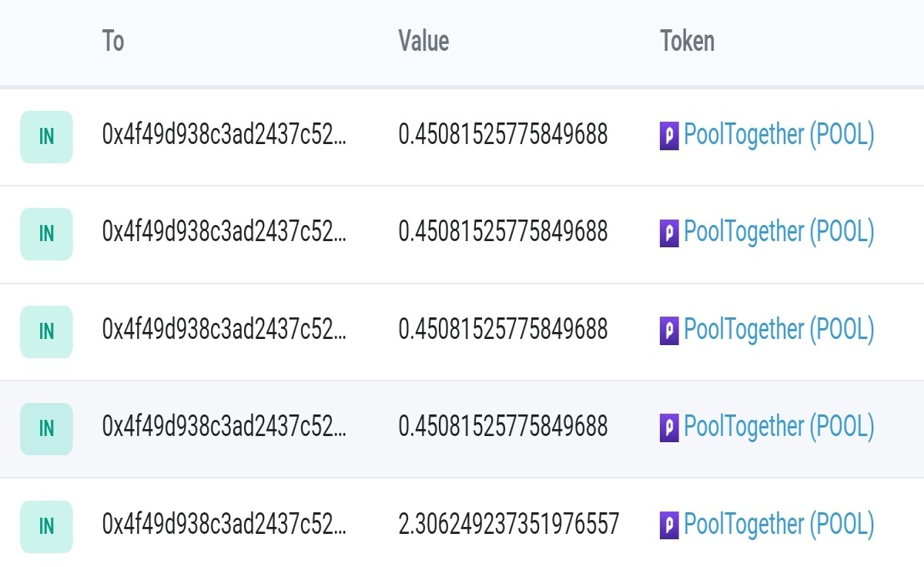
Task: Select the Token column header
Action: pos(688,41)
